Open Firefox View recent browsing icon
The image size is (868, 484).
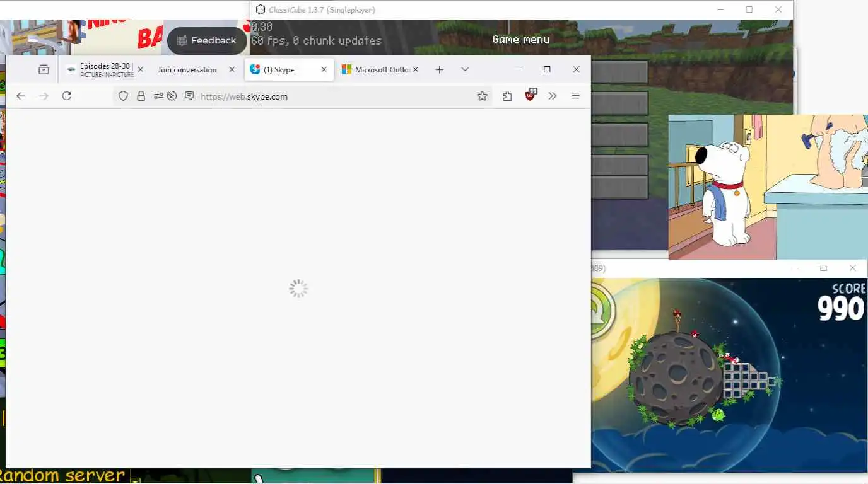(x=44, y=69)
